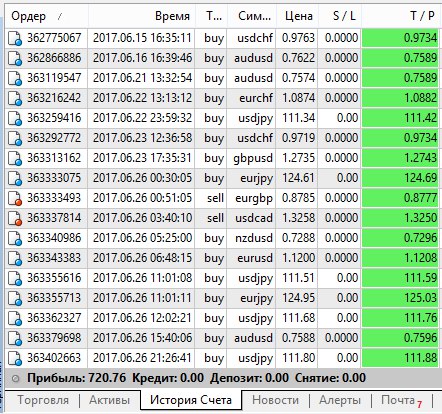This screenshot has width=442, height=414.
Task: Switch to the Новости tab
Action: 275,400
